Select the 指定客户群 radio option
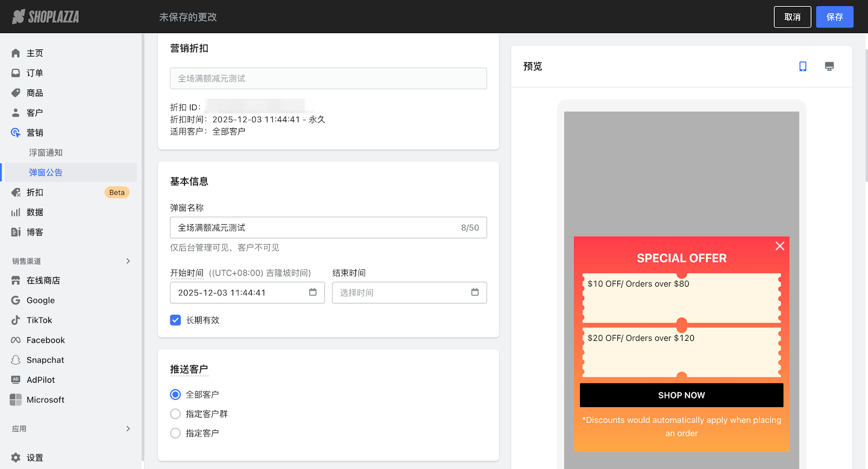Screen dimensions: 868x469 [x=175, y=414]
